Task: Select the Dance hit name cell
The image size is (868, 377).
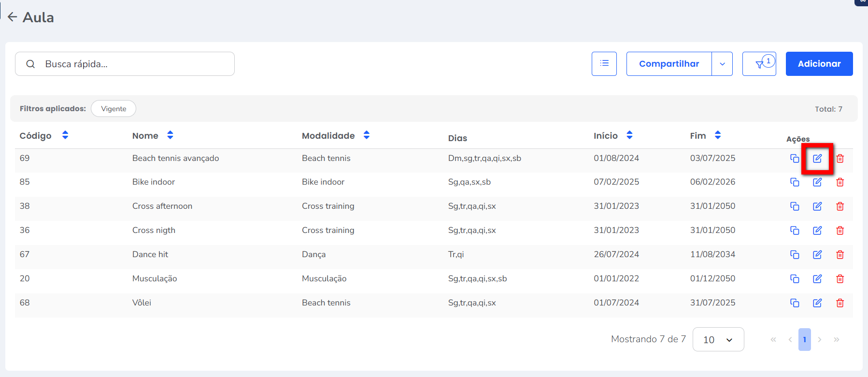Action: coord(150,254)
